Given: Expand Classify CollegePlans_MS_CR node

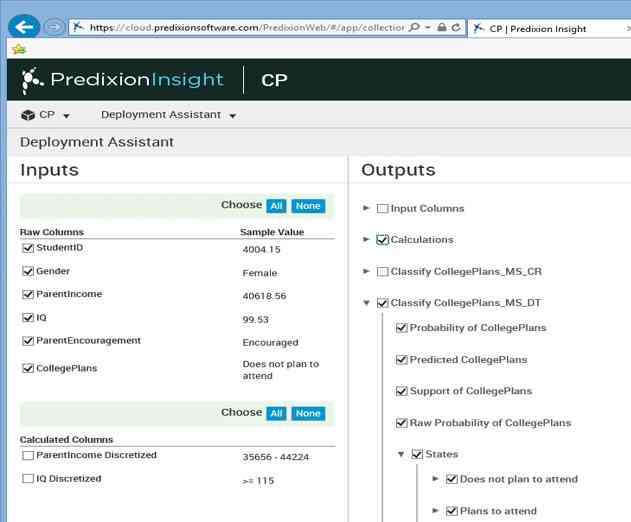Looking at the screenshot, I should [x=366, y=271].
